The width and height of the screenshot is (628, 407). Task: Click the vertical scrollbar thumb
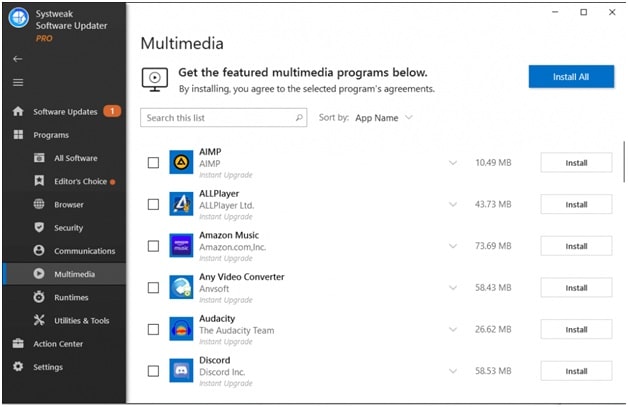click(x=624, y=161)
